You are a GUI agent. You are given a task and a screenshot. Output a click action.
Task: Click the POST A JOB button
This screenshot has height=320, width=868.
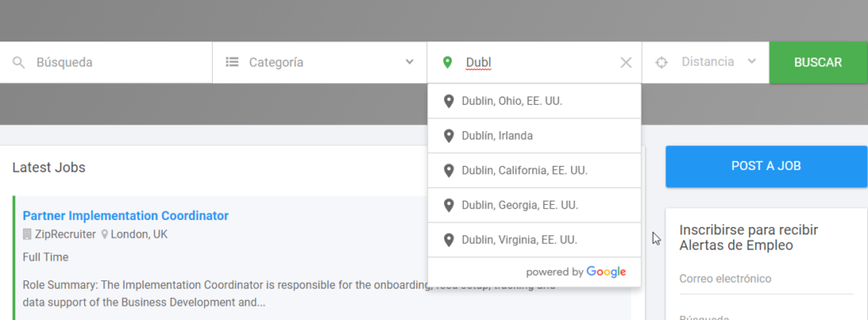tap(766, 167)
